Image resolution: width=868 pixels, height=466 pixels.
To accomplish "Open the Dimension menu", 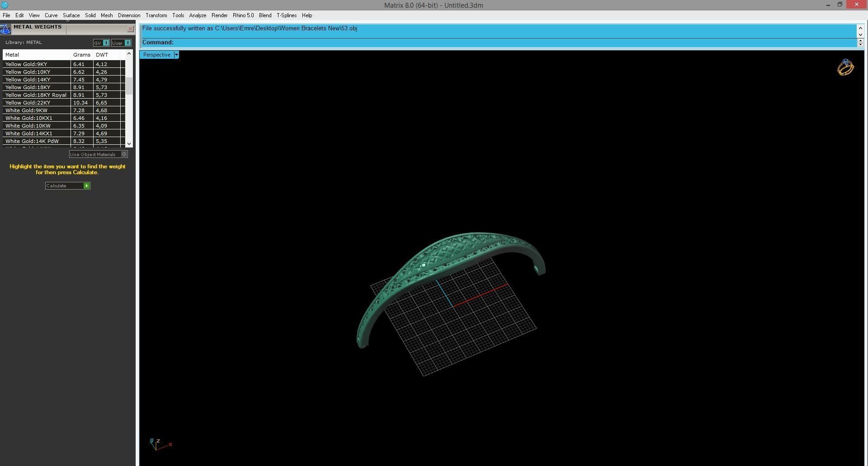I will coord(129,15).
